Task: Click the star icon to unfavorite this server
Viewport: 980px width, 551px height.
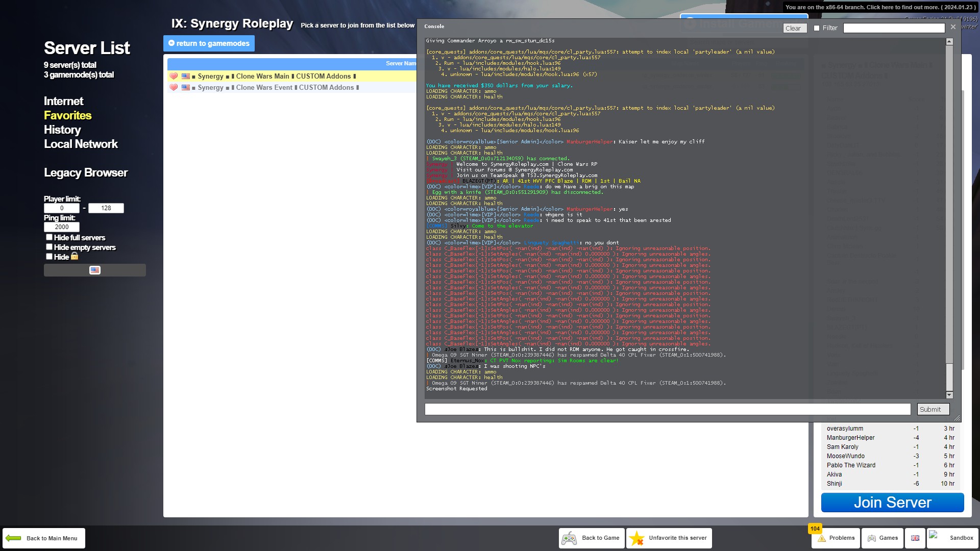Action: coord(636,538)
